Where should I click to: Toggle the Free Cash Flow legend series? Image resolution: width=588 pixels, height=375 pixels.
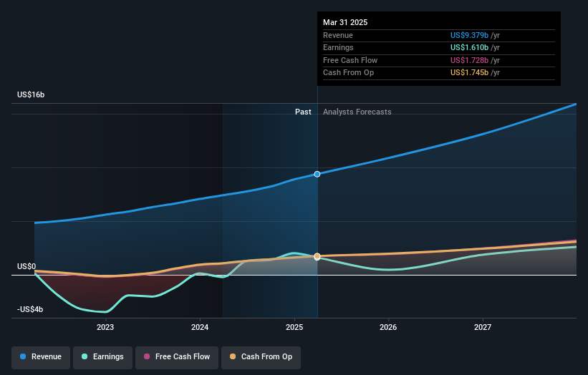click(x=177, y=357)
